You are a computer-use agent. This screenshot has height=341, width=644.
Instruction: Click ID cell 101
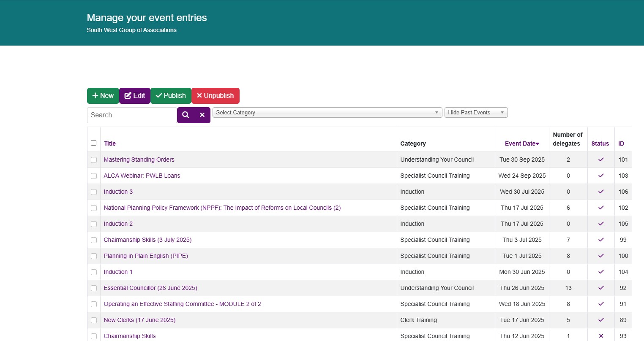click(623, 160)
